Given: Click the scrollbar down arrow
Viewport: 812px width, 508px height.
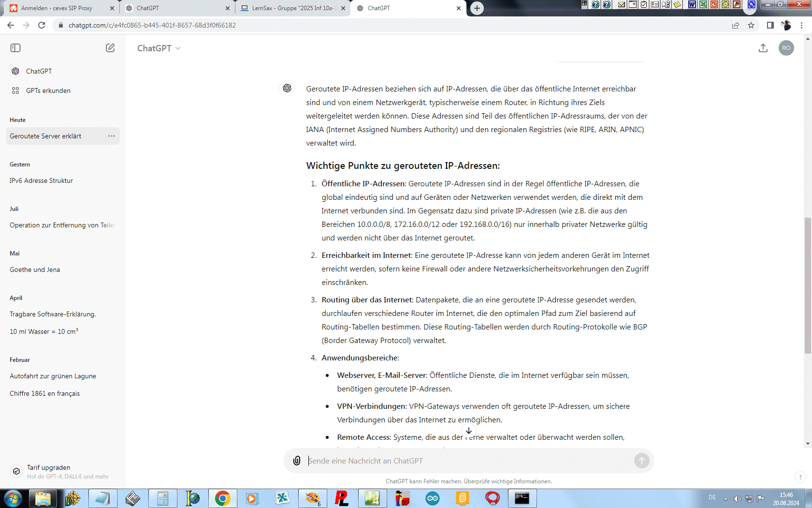Looking at the screenshot, I should coord(808,444).
